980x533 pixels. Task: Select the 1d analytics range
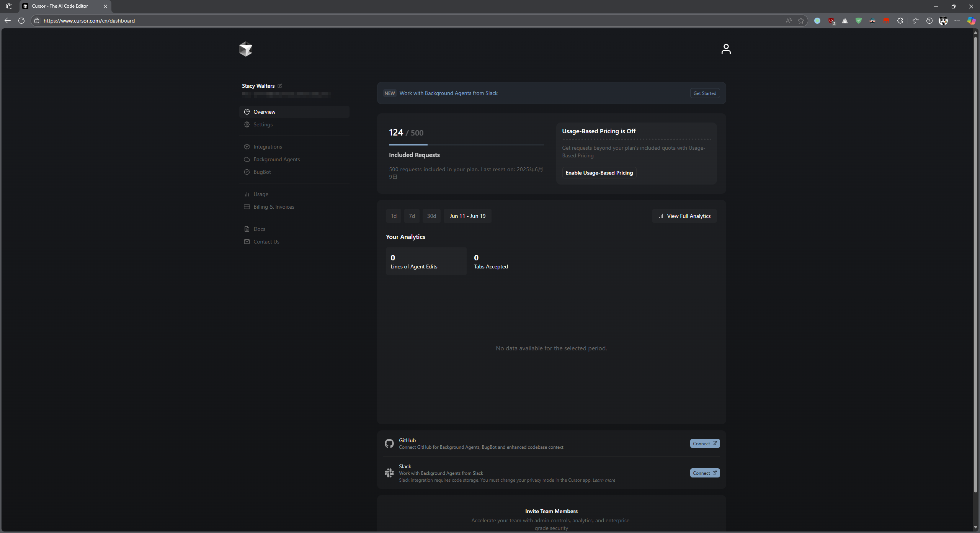coord(393,216)
